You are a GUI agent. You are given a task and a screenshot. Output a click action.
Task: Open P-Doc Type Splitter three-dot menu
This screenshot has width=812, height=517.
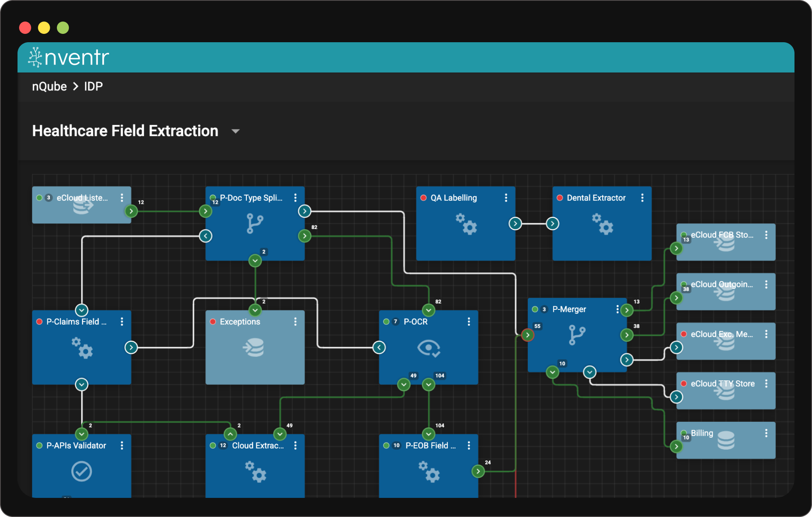tap(295, 198)
